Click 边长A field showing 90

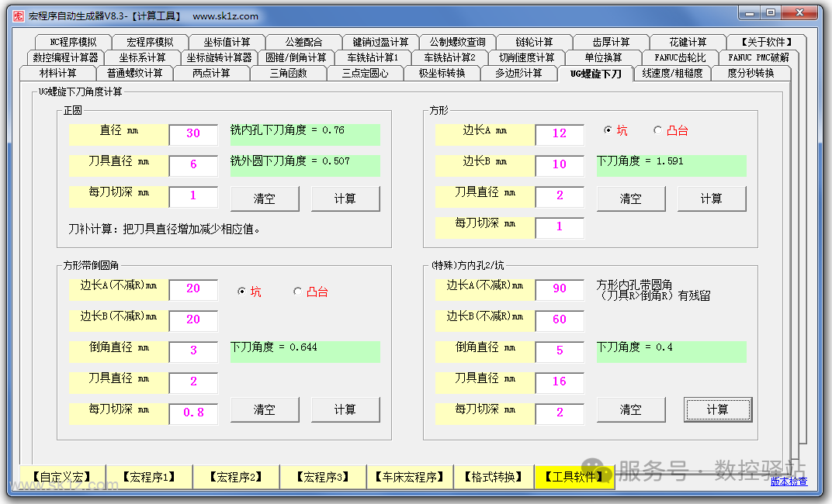point(560,290)
